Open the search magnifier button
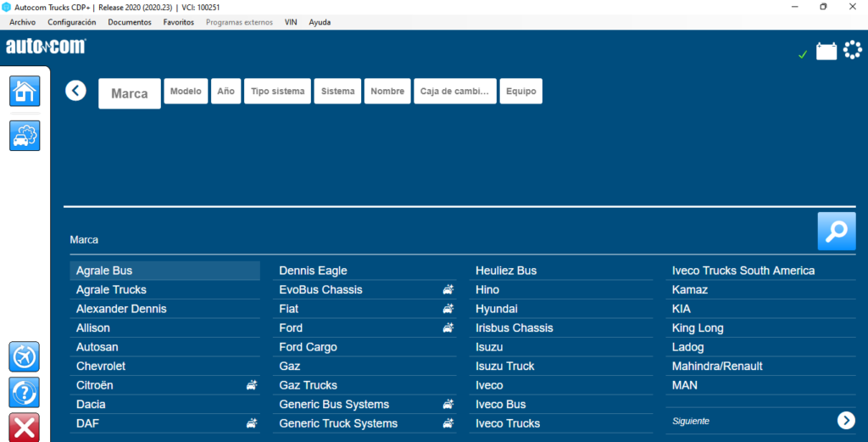Image resolution: width=868 pixels, height=442 pixels. [837, 231]
